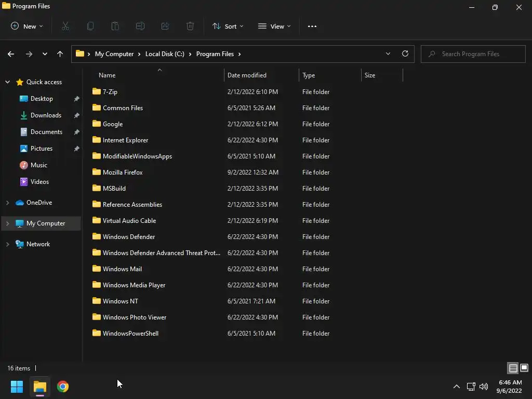Screen dimensions: 532x399
Task: Click File Explorer icon on taskbar
Action: click(x=39, y=387)
